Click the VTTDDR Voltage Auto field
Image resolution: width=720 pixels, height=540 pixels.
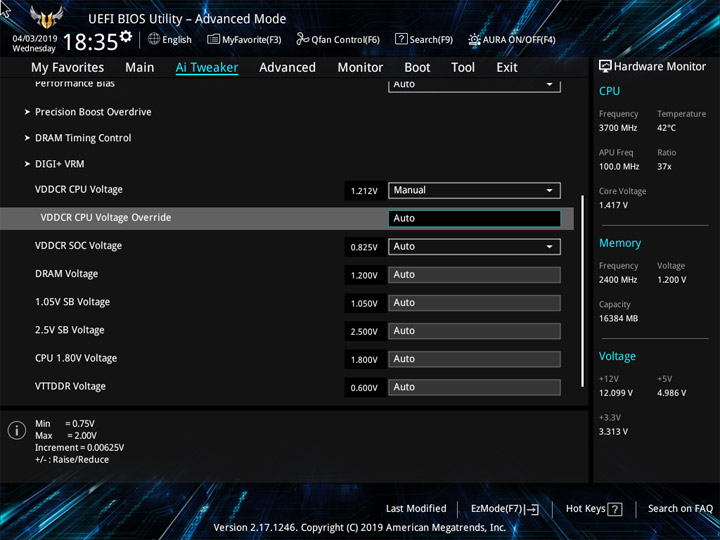pos(474,387)
